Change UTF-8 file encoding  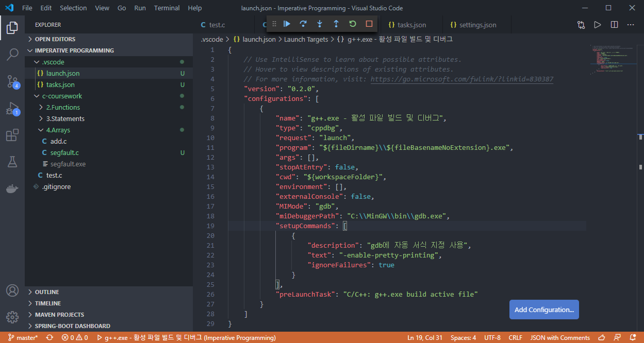(492, 338)
